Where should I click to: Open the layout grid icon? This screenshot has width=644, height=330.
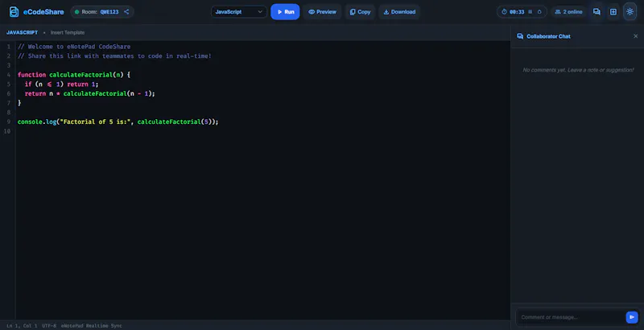click(613, 12)
